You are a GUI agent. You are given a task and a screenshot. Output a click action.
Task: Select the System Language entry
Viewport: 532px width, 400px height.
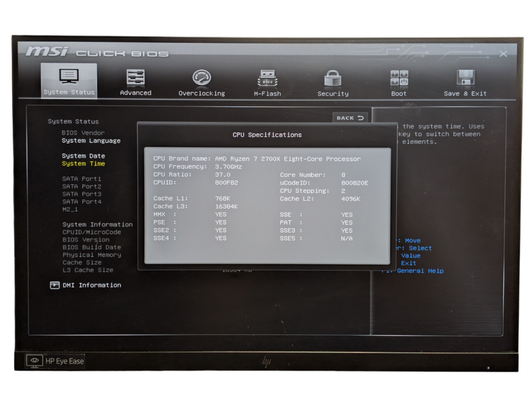point(91,141)
